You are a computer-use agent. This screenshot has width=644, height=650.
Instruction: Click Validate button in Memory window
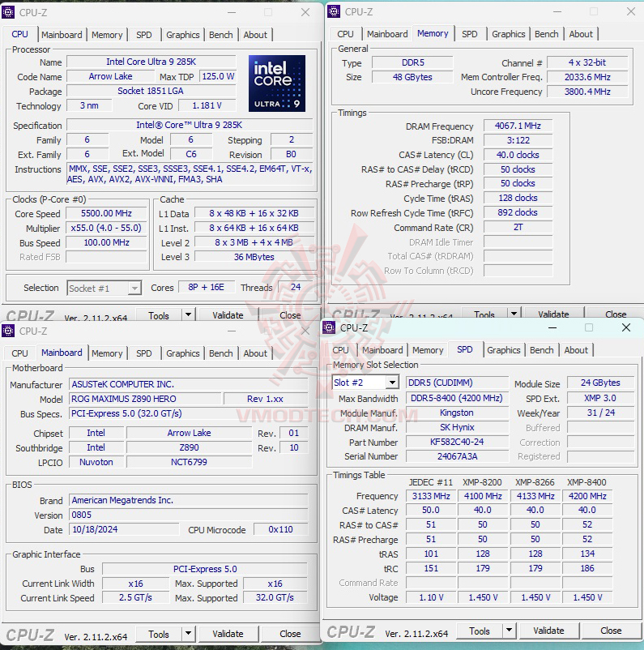coord(553,314)
